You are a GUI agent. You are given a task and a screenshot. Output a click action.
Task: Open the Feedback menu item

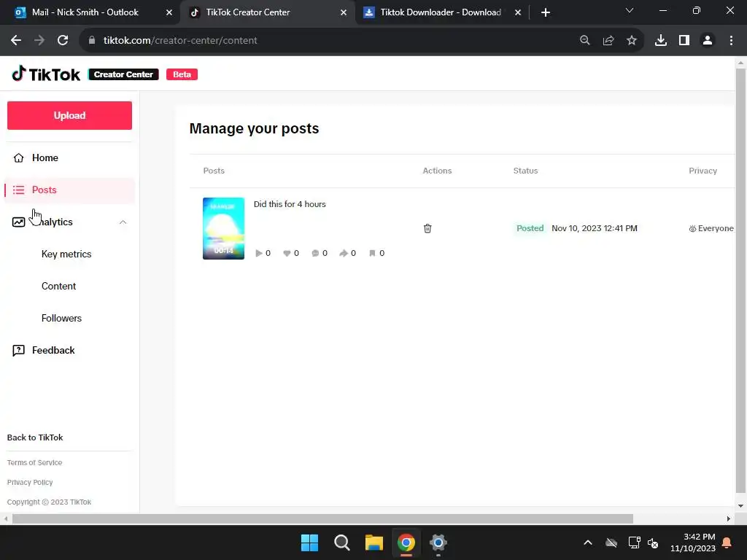click(69, 351)
